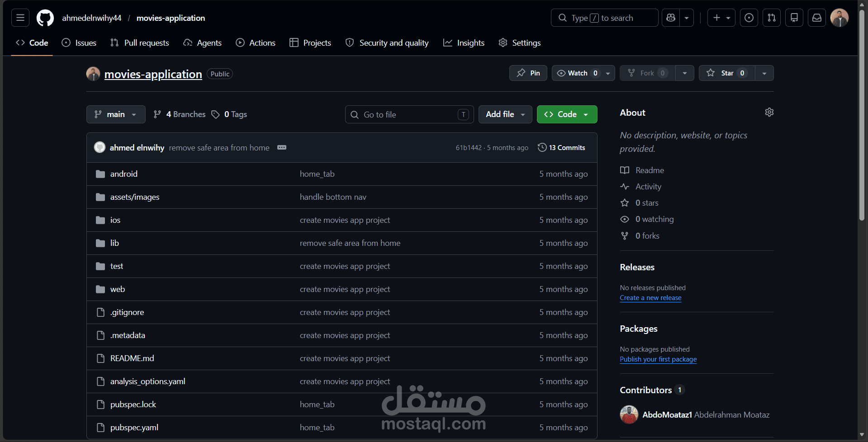The height and width of the screenshot is (442, 868).
Task: Click the 61b1442 commit hash
Action: click(469, 148)
